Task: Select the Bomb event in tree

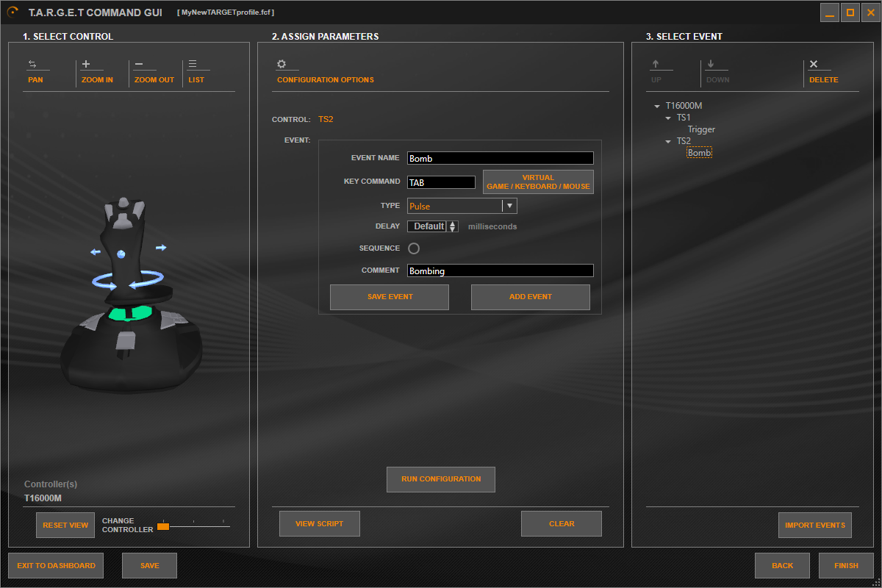Action: [x=699, y=153]
